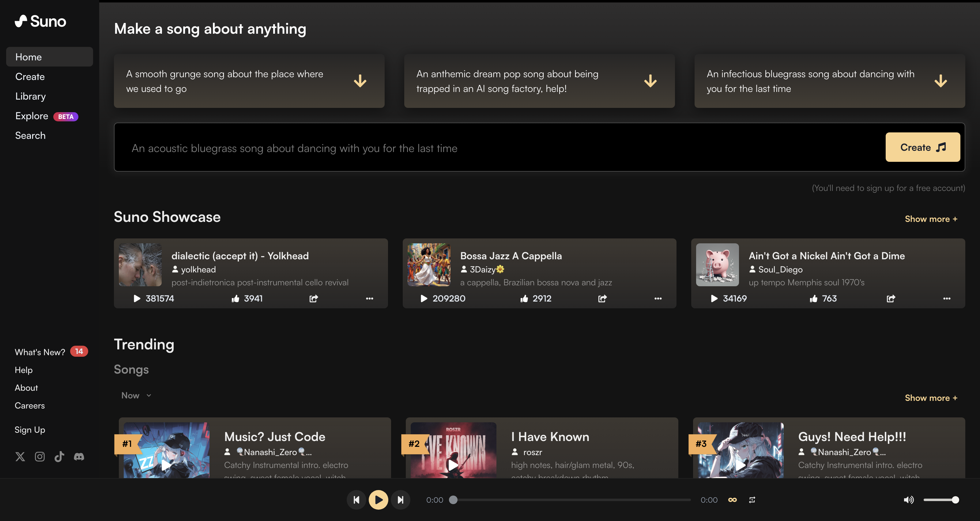Screen dimensions: 980x521
Task: Play the dialectic (accept it) song
Action: pos(137,299)
